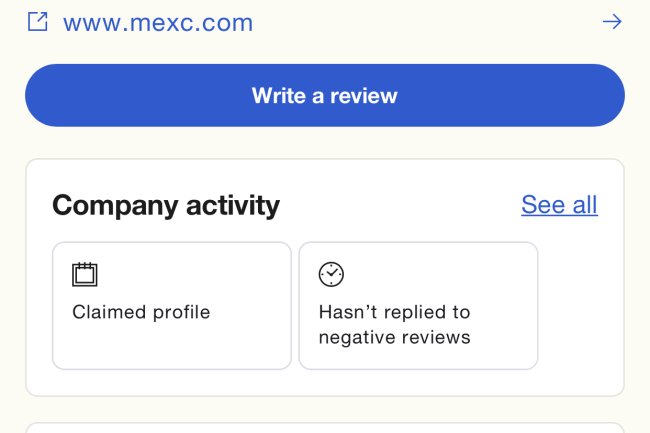Open the See all company activity link
Screen dimensions: 650x433
[559, 205]
